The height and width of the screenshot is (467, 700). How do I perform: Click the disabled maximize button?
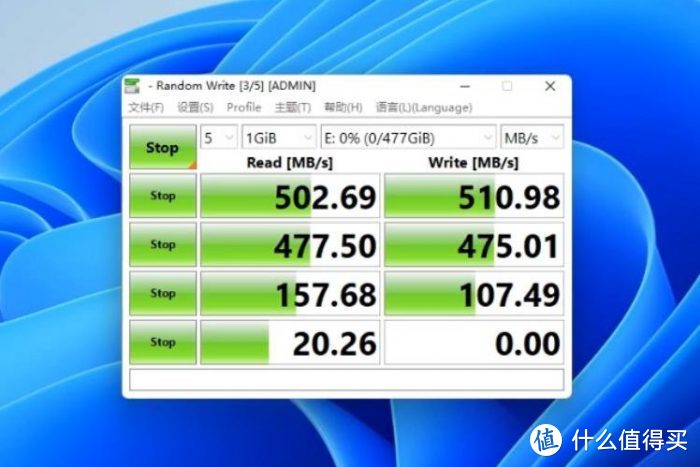[507, 86]
